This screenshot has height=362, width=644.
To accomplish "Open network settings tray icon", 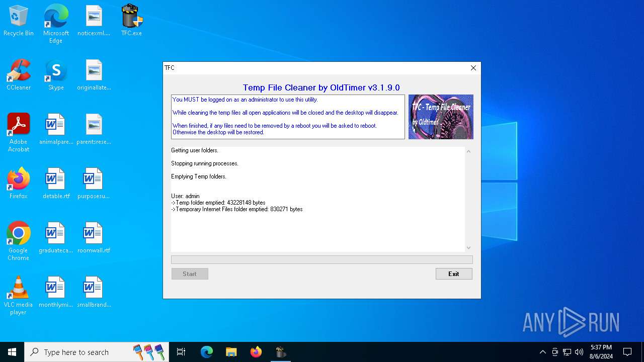I will click(567, 352).
